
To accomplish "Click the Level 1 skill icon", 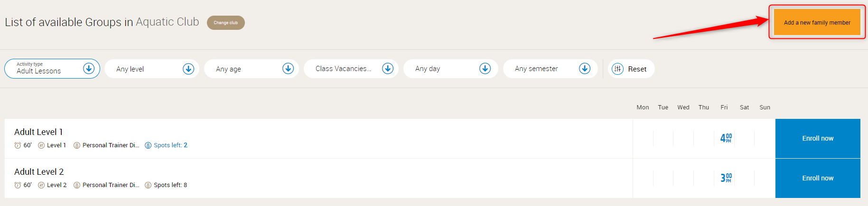I will click(x=41, y=145).
